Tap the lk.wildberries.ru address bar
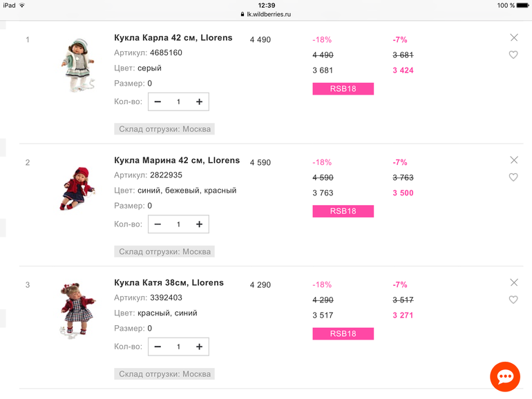532x399 pixels. click(266, 14)
